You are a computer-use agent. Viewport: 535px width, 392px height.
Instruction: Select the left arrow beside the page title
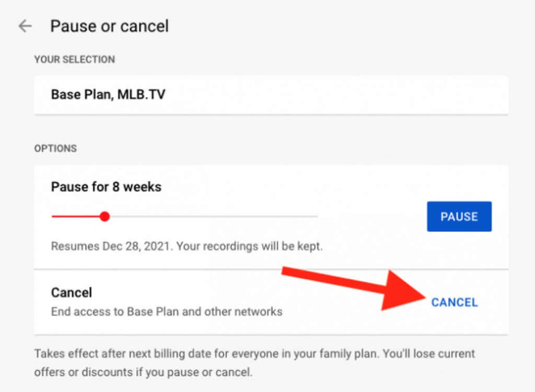click(x=25, y=26)
